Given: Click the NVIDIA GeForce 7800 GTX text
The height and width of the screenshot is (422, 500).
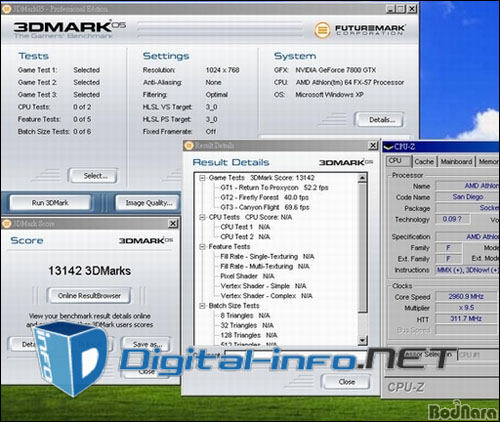Looking at the screenshot, I should point(335,70).
